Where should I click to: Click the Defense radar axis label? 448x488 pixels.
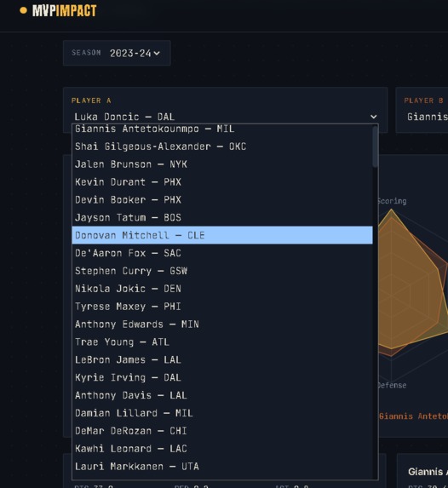click(392, 385)
